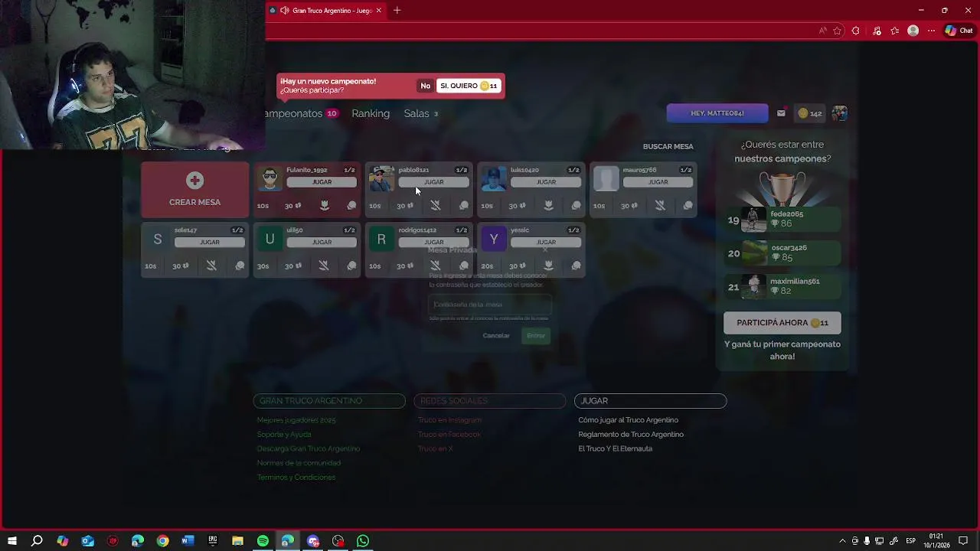This screenshot has height=551, width=980.
Task: Click the HEY, MATTEO84! button
Action: click(717, 113)
